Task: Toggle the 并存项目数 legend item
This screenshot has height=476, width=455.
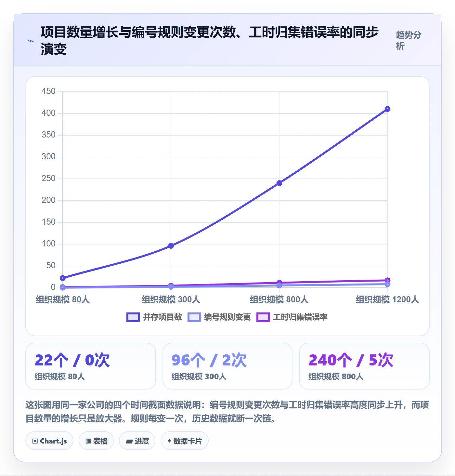Action: click(154, 317)
